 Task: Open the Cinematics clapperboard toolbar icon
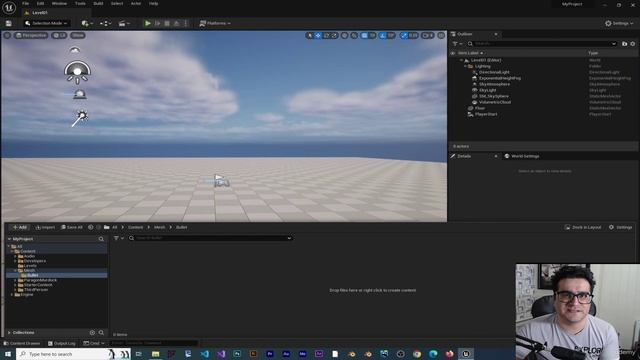[x=124, y=23]
